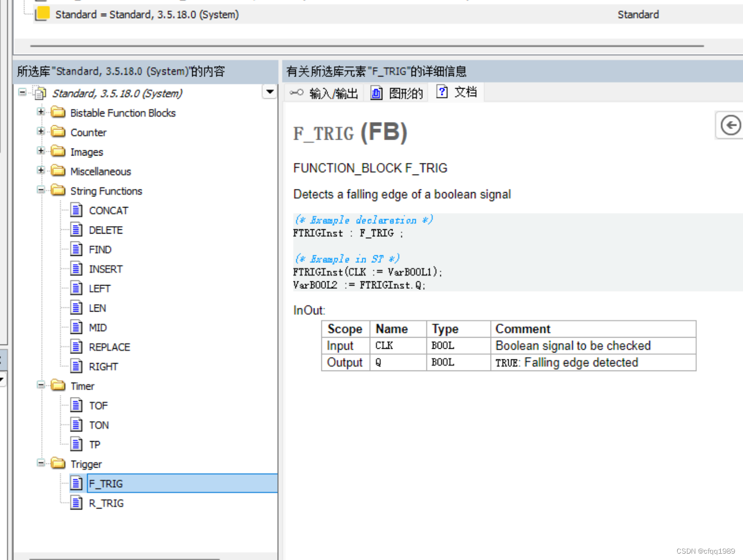Select the REPLACE function entry
Screen dimensions: 743x560
click(x=109, y=348)
